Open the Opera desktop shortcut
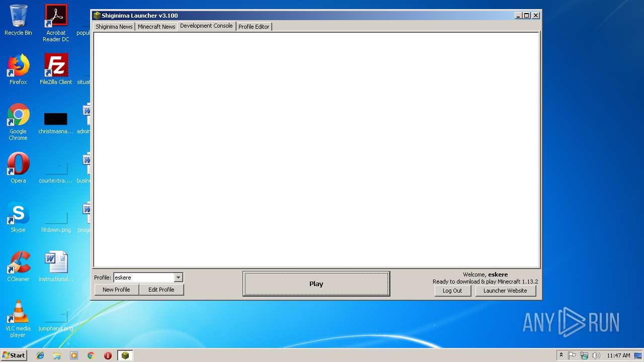Viewport: 644px width, 362px height. pos(18,168)
